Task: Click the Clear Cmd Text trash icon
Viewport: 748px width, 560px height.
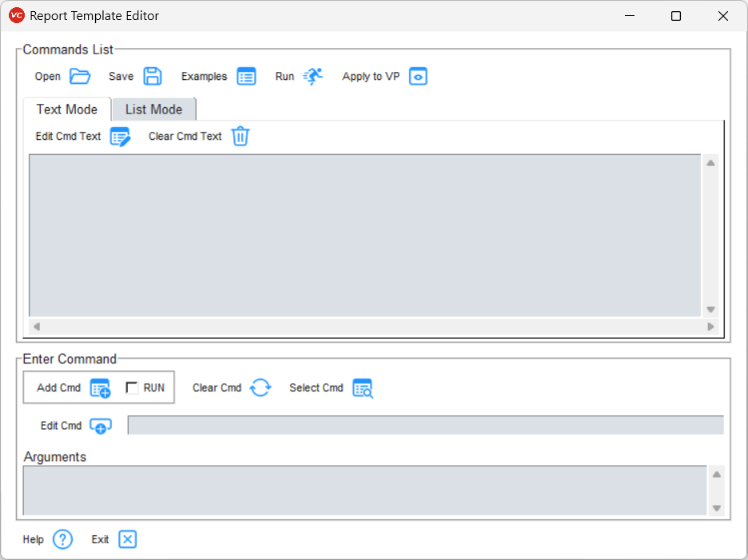Action: (241, 137)
